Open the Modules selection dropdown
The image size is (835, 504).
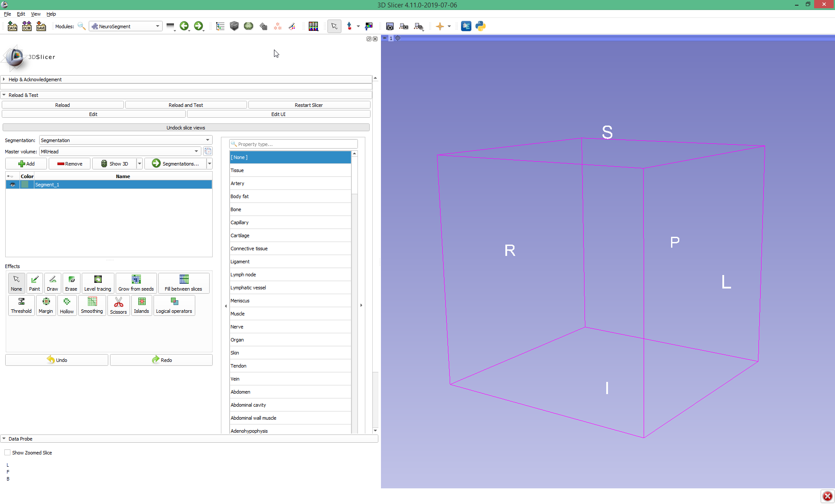(157, 26)
